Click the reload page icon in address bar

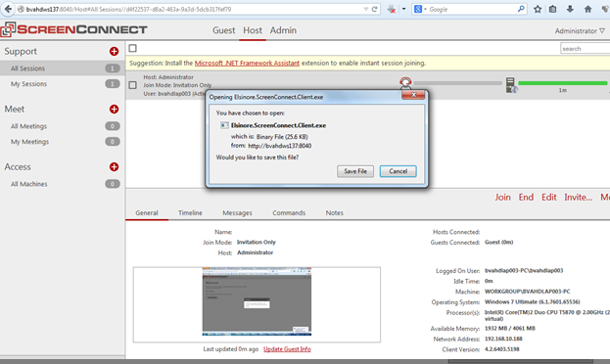click(375, 9)
